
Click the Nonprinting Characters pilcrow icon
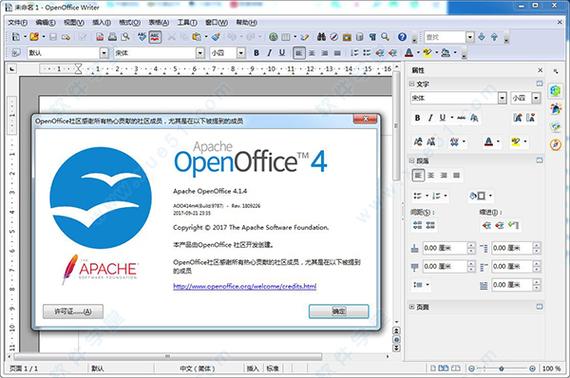tap(372, 37)
